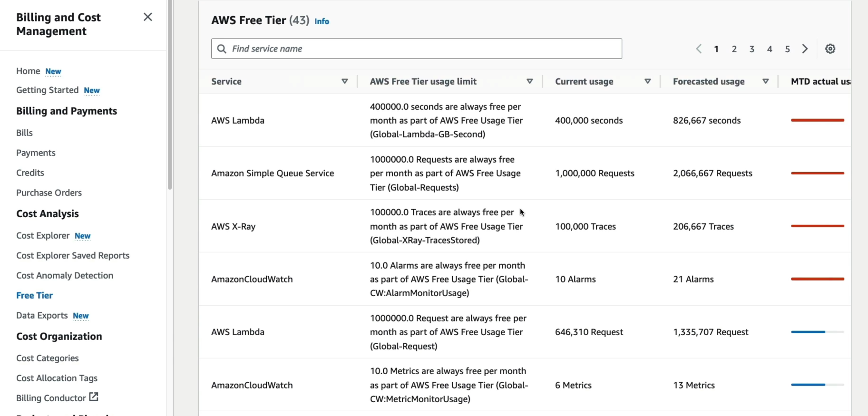The height and width of the screenshot is (416, 868).
Task: Click the CW:AlarmMonitorUsage limit description
Action: click(x=449, y=279)
